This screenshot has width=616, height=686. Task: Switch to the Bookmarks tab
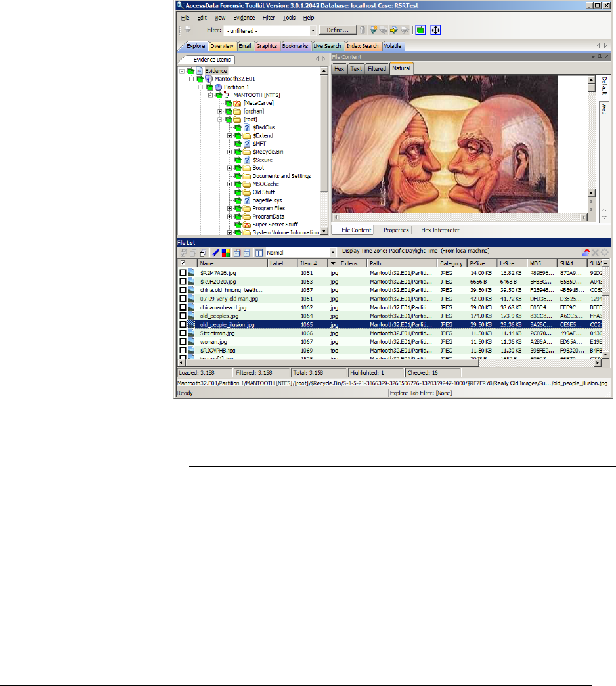295,46
